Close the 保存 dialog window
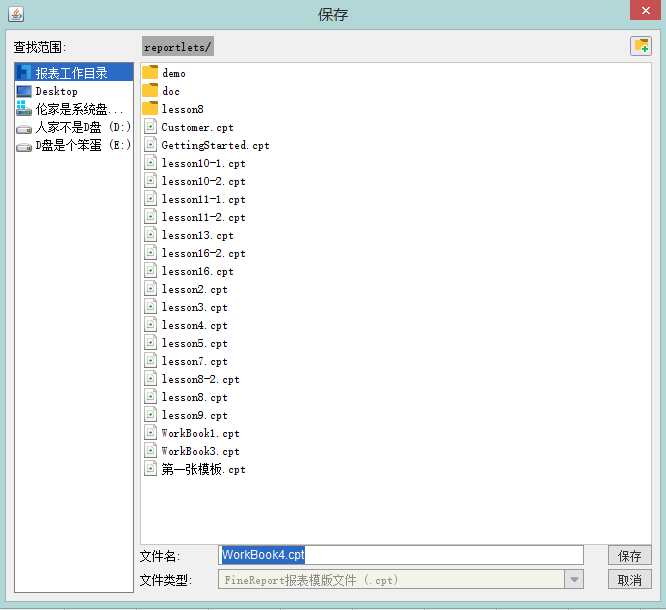Viewport: 666px width, 610px height. 645,10
